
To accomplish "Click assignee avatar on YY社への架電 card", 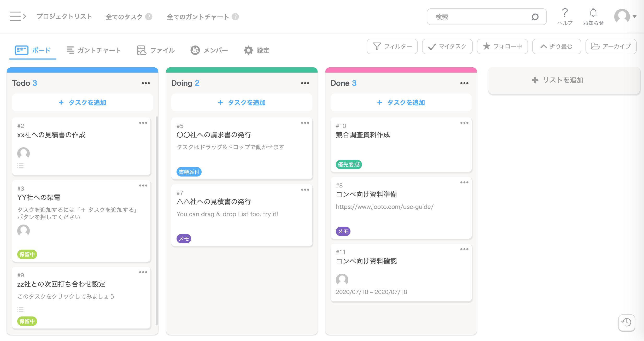I will 24,231.
